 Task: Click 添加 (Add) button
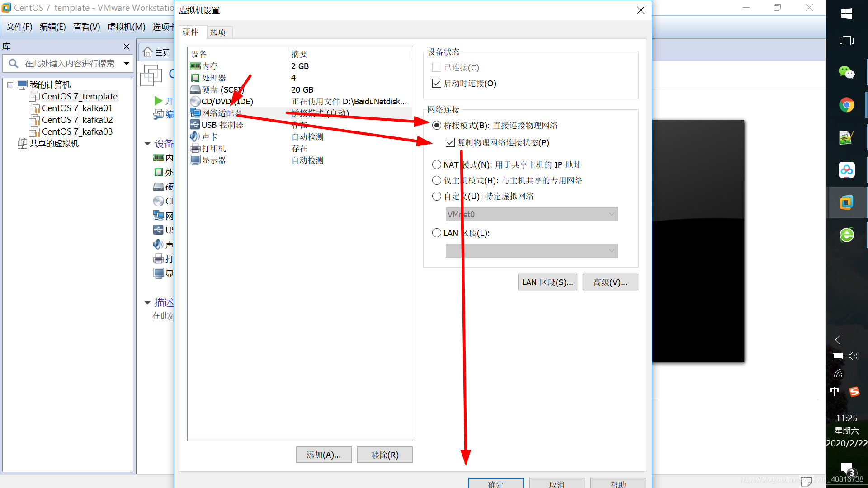point(322,455)
